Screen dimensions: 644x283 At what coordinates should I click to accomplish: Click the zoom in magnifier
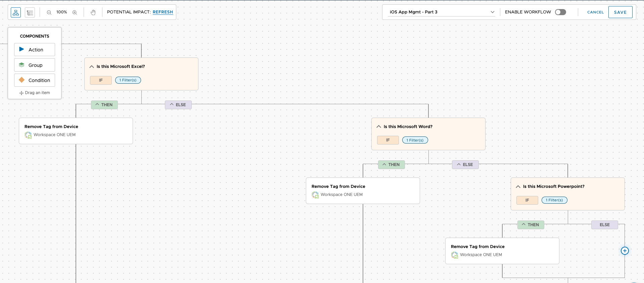tap(75, 12)
